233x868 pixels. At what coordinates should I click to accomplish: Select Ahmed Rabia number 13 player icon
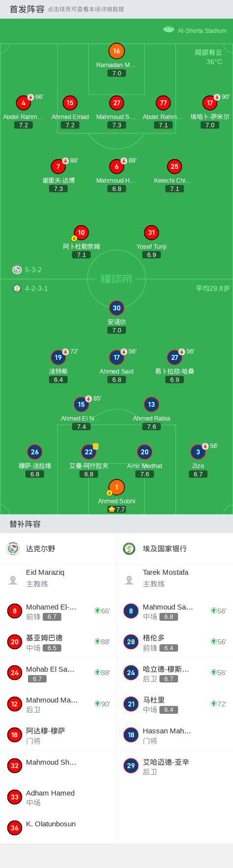point(152,404)
